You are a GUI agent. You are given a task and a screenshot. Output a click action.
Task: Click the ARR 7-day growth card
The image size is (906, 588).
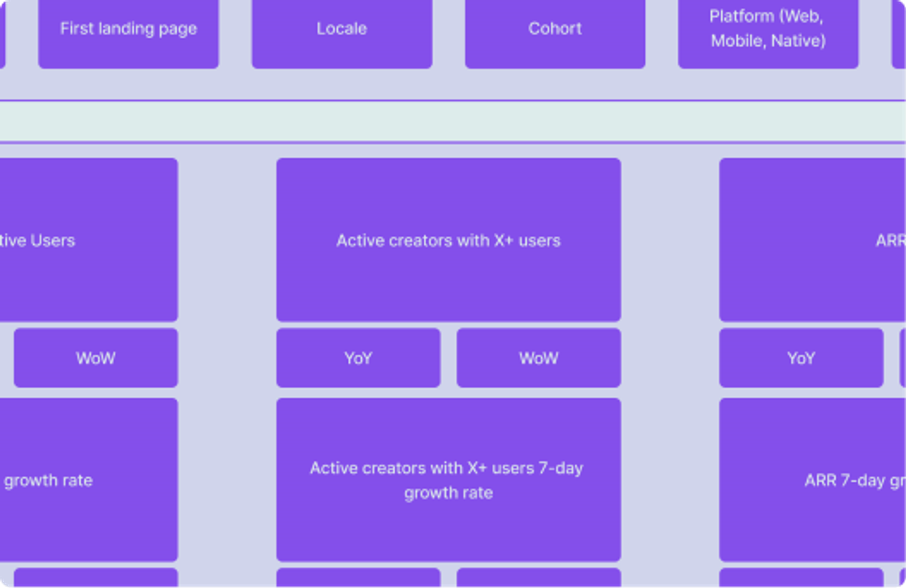(812, 480)
